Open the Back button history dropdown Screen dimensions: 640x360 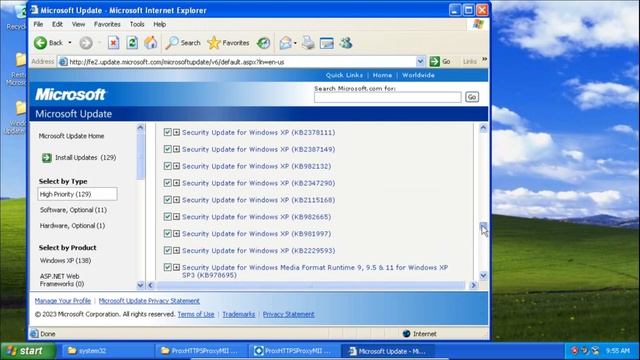(x=70, y=43)
